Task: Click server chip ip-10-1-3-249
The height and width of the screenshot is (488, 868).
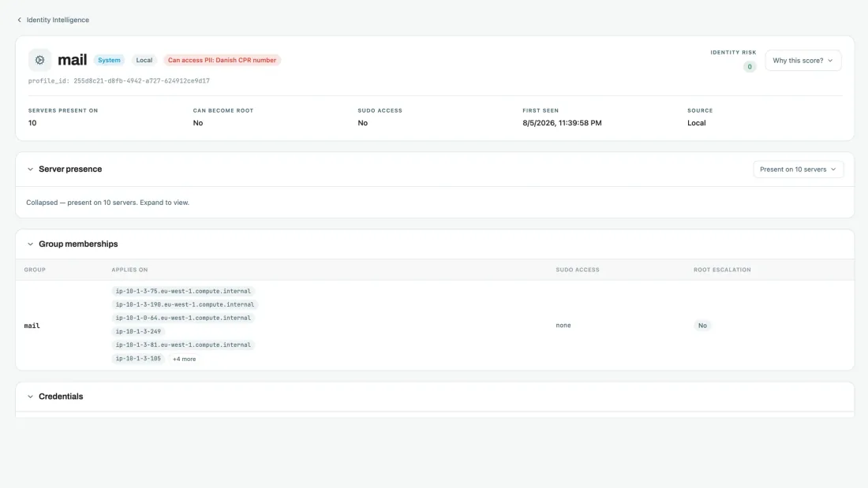Action: (x=138, y=331)
